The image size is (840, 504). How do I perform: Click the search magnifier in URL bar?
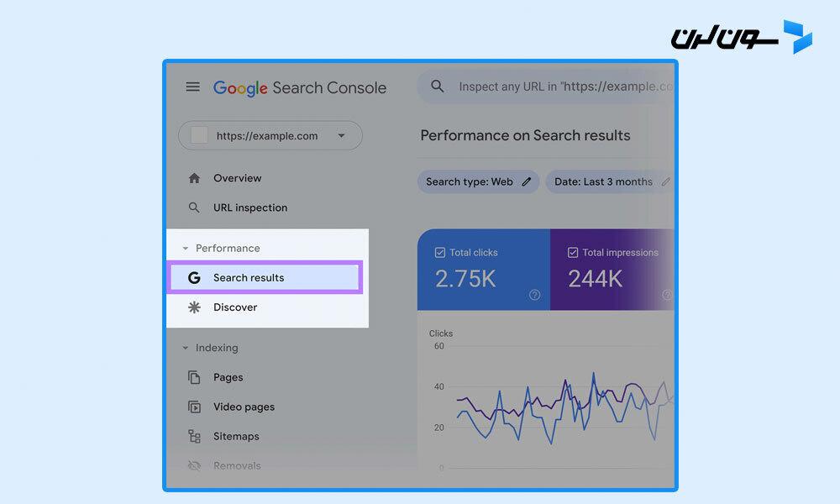point(437,87)
